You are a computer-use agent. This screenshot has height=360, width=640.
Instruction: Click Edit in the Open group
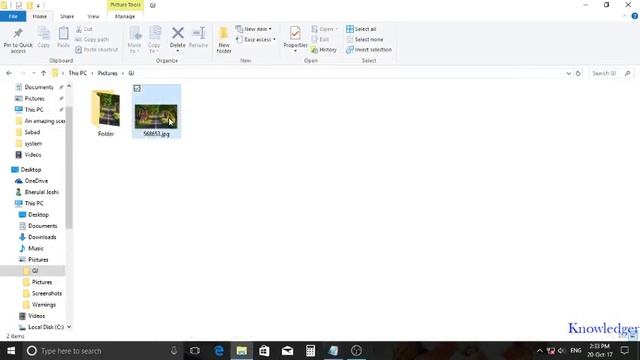click(320, 40)
